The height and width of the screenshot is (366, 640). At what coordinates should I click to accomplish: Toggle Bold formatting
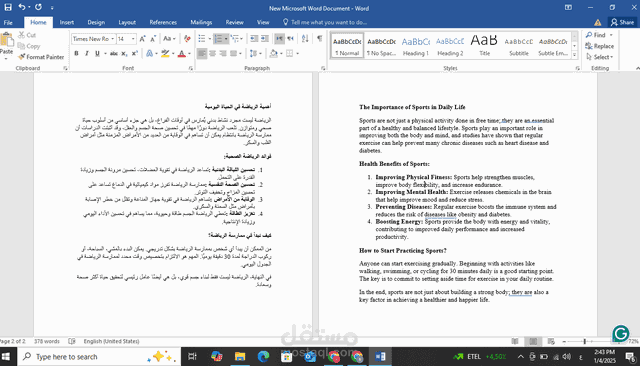[x=76, y=53]
